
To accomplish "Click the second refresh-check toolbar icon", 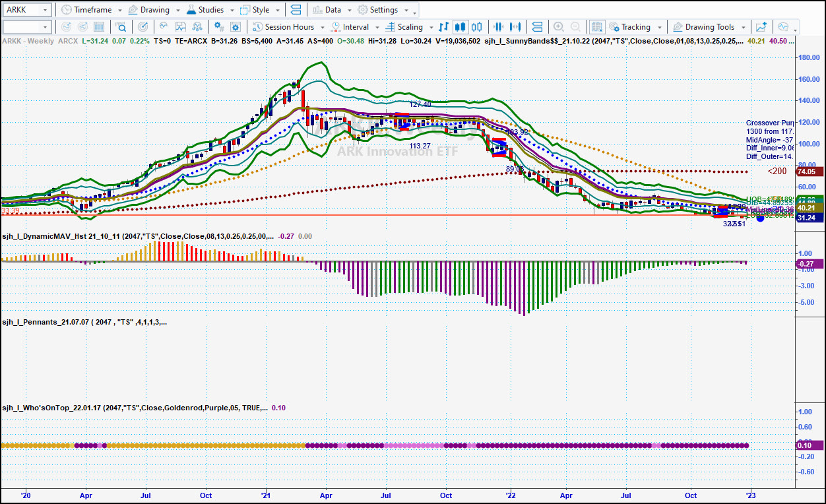I will (x=82, y=27).
